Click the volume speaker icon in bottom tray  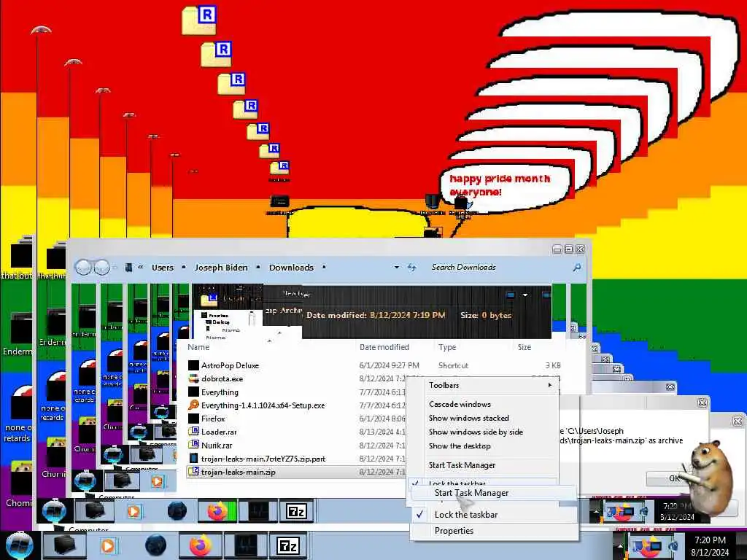tap(673, 545)
